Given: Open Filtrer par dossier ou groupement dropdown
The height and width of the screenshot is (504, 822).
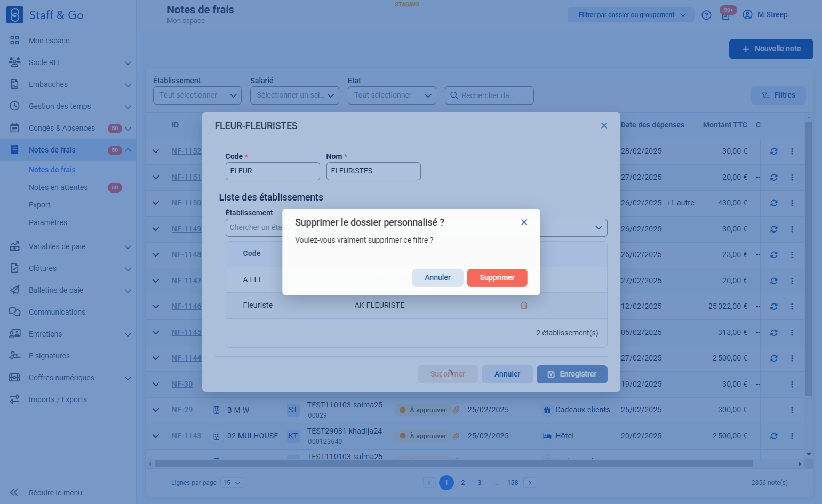Looking at the screenshot, I should pos(631,15).
